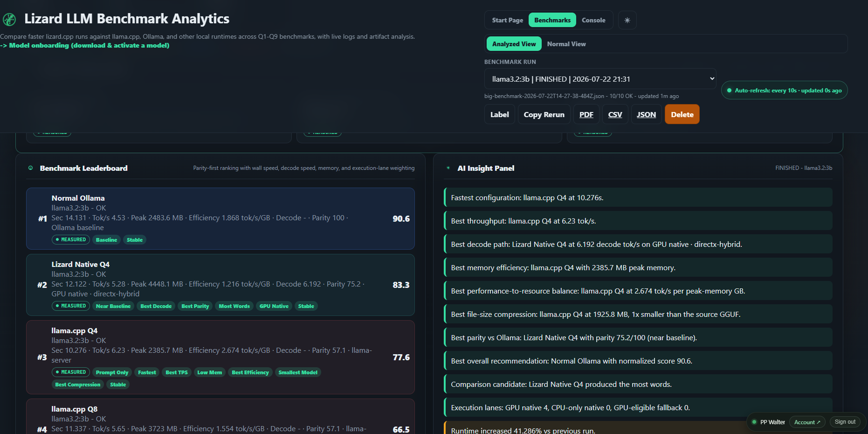The image size is (868, 434).
Task: Click the Baseline tag on Normal Ollama
Action: pos(106,240)
